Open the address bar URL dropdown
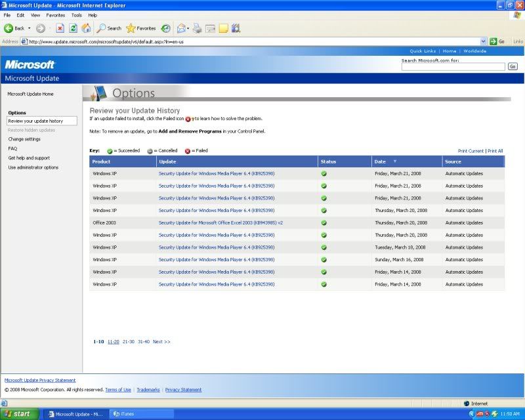Screen dimensions: 525x420 [483, 41]
